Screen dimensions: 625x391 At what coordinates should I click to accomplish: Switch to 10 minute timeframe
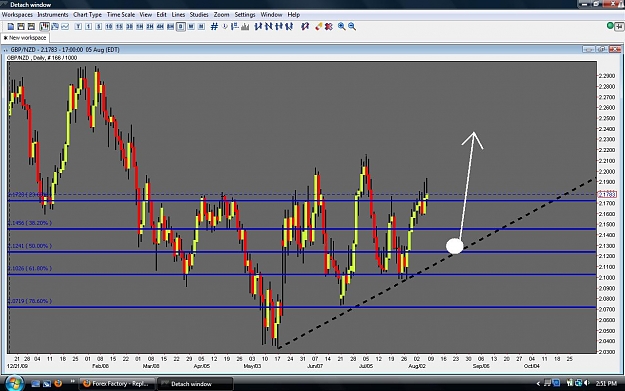pyautogui.click(x=109, y=27)
